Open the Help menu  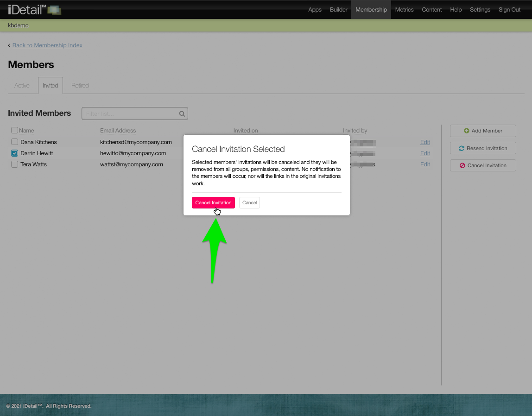pyautogui.click(x=456, y=9)
